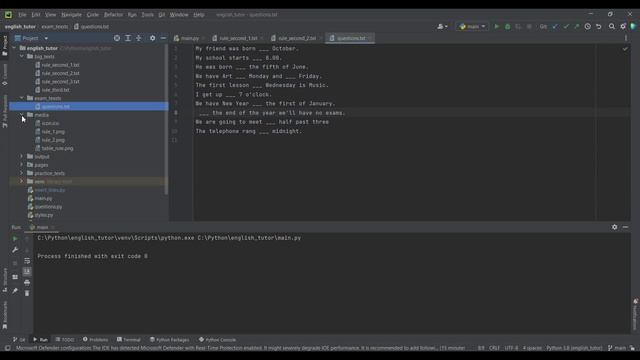Open the Terminal tool window button

(x=129, y=340)
